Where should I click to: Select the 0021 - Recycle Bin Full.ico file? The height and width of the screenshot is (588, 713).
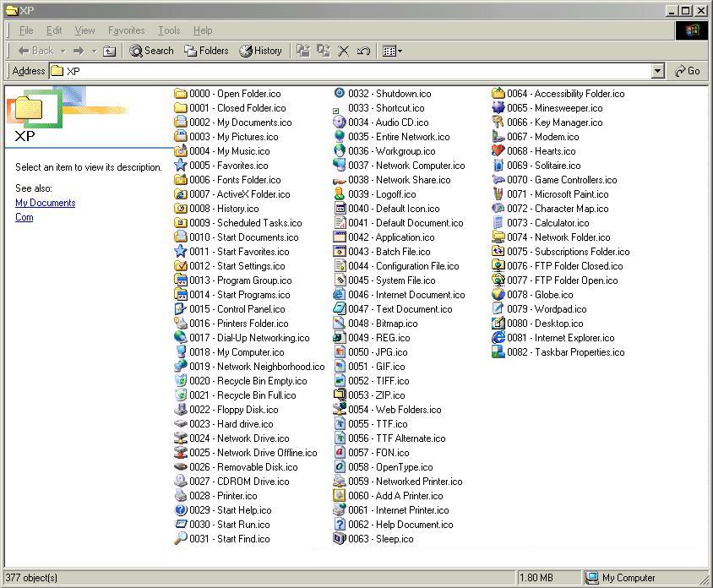click(256, 395)
